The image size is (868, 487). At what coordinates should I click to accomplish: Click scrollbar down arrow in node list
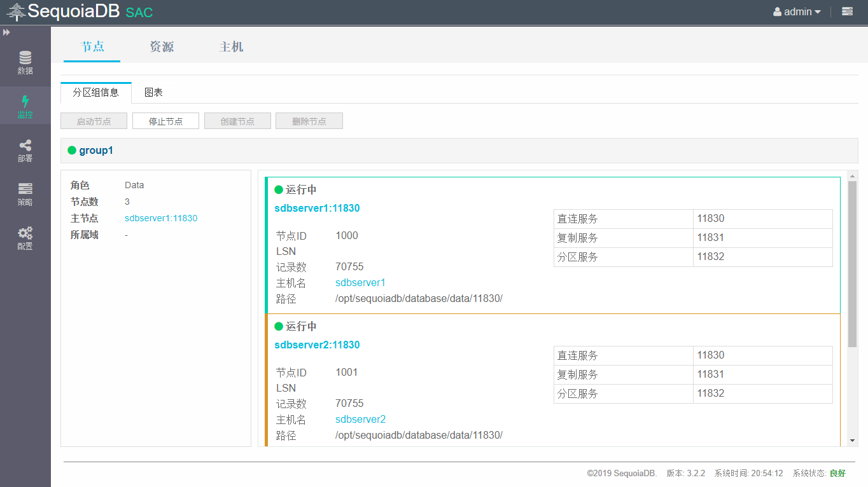[x=853, y=440]
